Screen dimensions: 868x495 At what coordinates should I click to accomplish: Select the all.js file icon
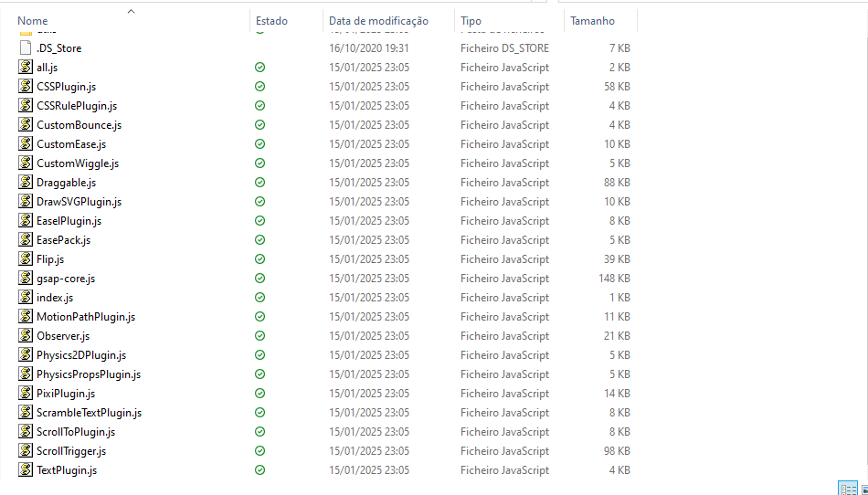(x=26, y=67)
